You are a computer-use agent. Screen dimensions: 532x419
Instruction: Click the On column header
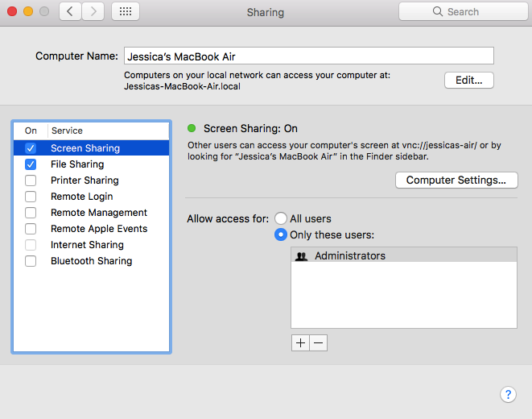[31, 131]
